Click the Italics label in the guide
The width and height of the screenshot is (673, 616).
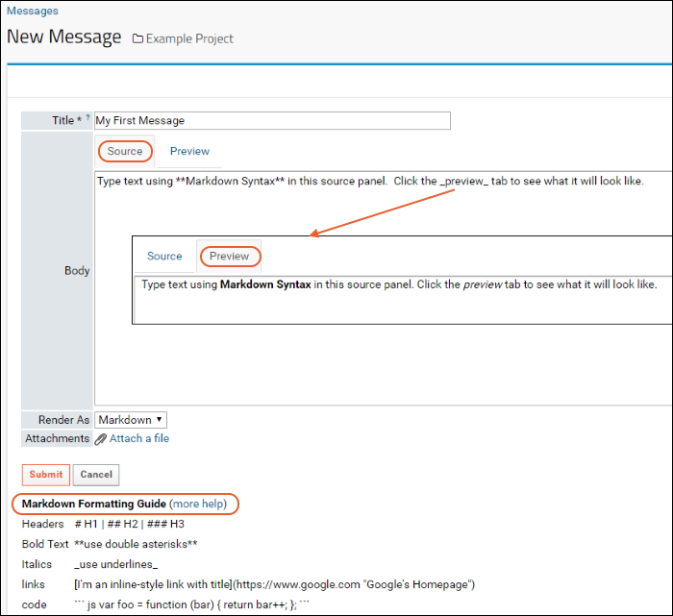tap(37, 564)
